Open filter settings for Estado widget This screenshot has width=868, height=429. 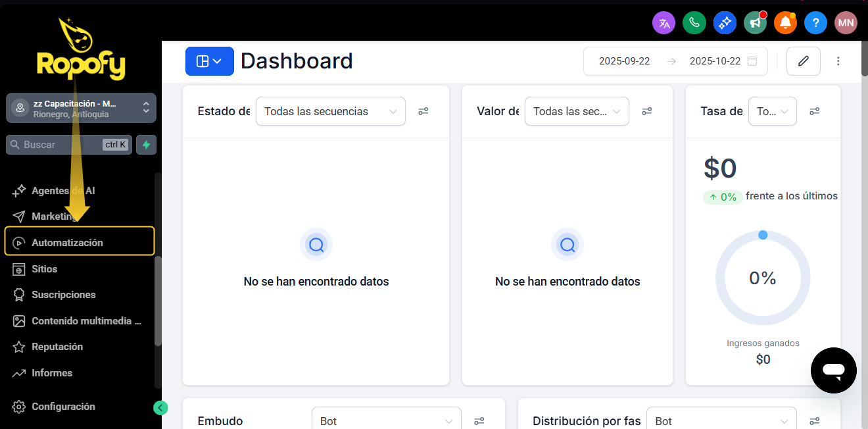[x=423, y=111]
